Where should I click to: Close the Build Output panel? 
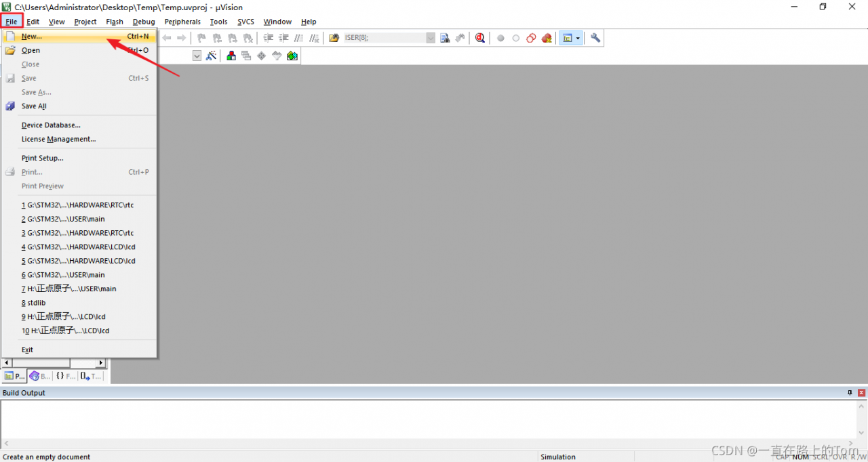pyautogui.click(x=862, y=393)
